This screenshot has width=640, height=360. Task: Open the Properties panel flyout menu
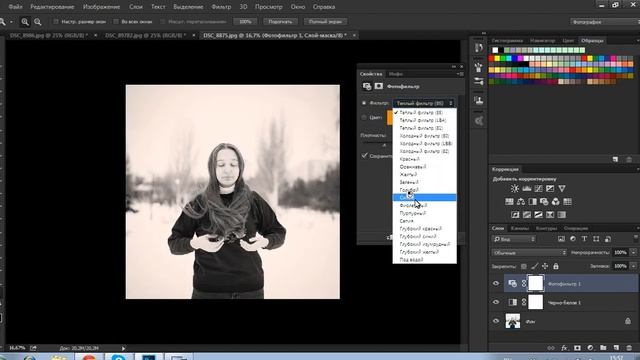point(460,74)
